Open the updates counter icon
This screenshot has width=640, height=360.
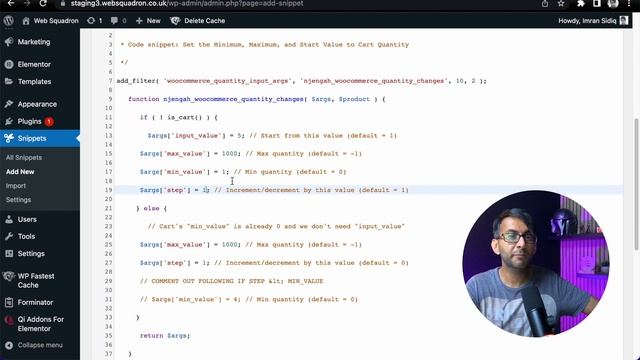pyautogui.click(x=94, y=21)
